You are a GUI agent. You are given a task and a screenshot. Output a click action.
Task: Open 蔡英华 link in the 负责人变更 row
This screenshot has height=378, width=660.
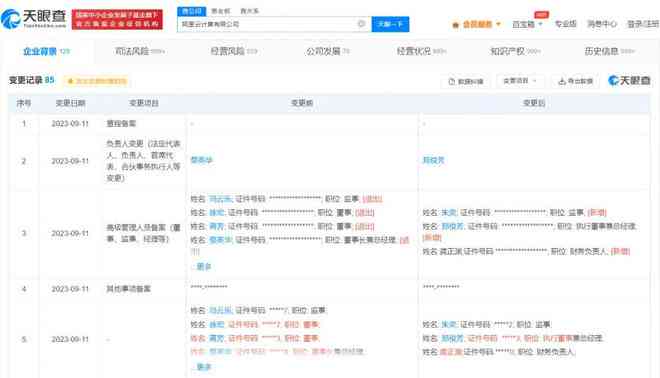coord(202,160)
